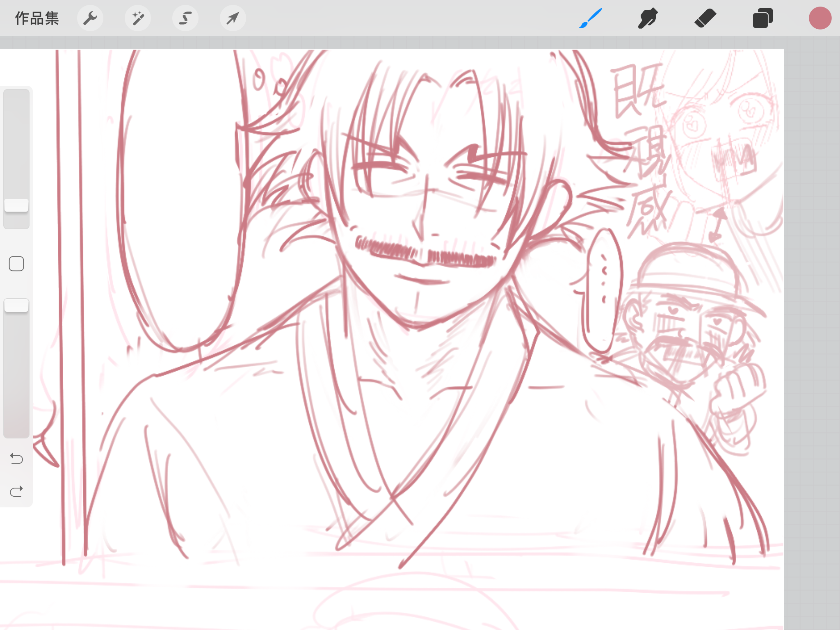Activate the Transform arrow tool
Screen dimensions: 840x630
point(233,18)
